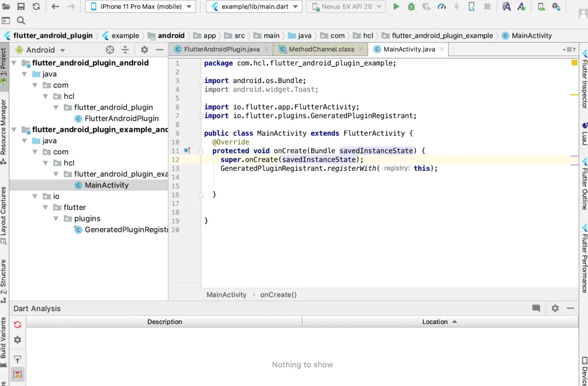This screenshot has width=588, height=386.
Task: Click the grey Stop square icon
Action: click(x=487, y=7)
